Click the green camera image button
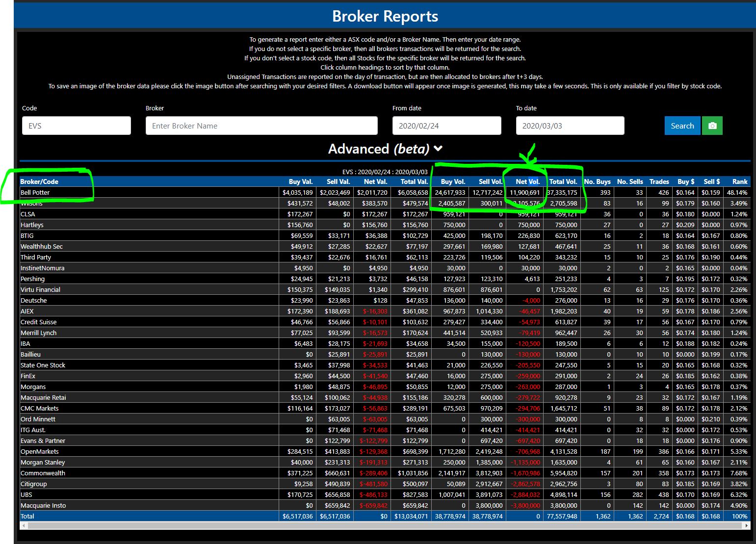Image resolution: width=756 pixels, height=544 pixels. click(x=712, y=126)
